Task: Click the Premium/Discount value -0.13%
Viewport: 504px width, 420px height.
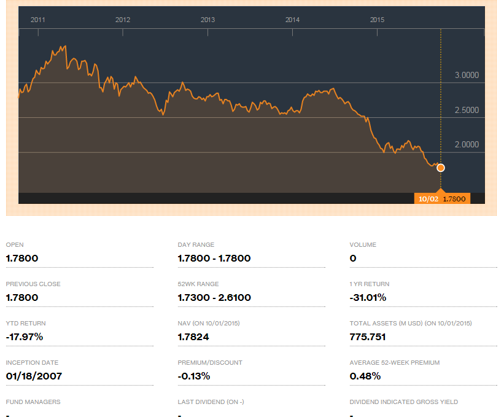Action: pos(194,376)
